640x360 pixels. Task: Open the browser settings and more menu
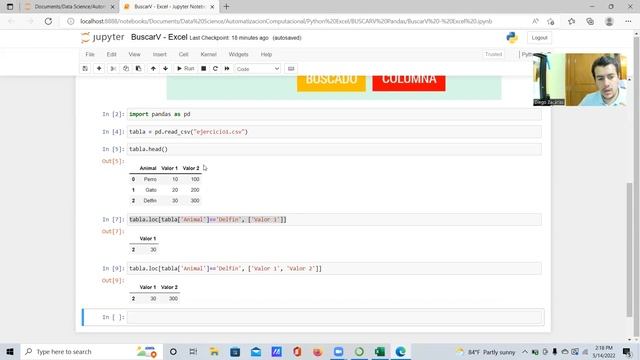[x=628, y=21]
